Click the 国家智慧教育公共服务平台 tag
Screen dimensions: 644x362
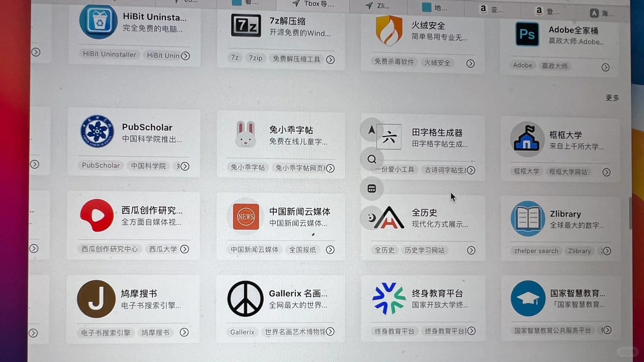coord(552,330)
